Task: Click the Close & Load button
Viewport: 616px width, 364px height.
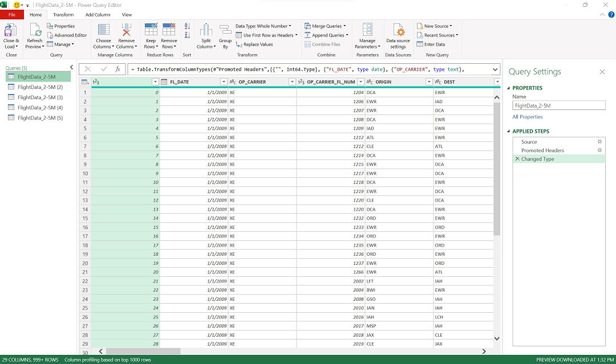Action: 11,35
